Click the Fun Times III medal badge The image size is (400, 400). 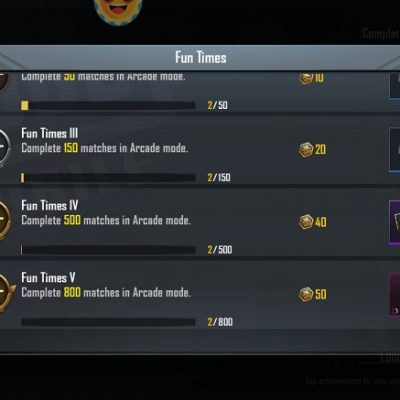(x=5, y=148)
